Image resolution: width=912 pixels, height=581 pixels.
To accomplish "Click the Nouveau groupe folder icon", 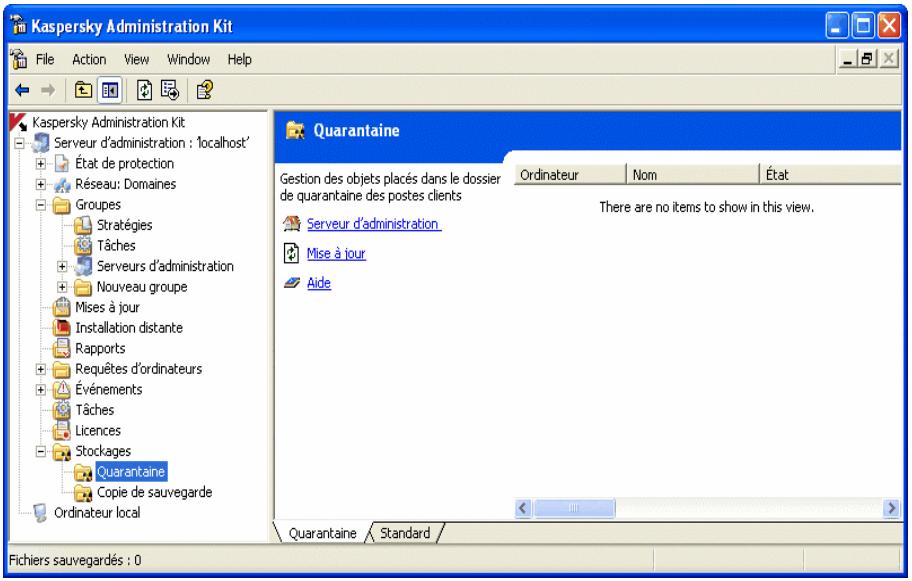I will coord(83,287).
